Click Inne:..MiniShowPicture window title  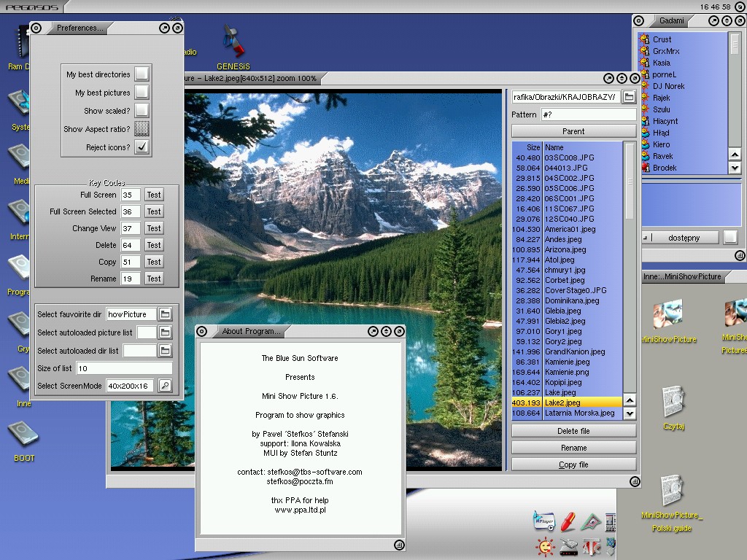[x=682, y=276]
